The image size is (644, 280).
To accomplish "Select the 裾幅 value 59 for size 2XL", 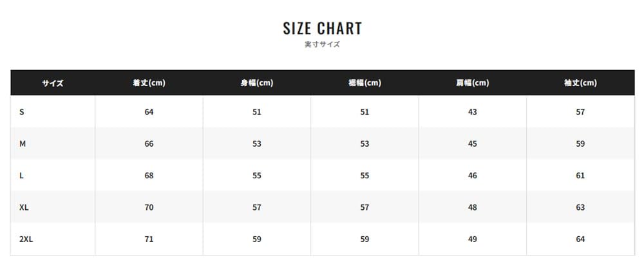I will (365, 239).
